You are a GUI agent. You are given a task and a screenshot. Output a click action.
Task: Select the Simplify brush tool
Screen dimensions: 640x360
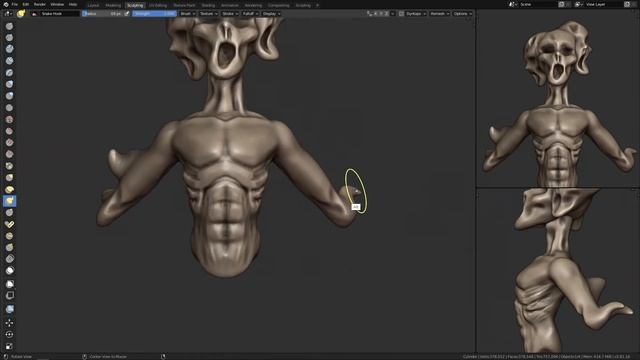click(x=9, y=259)
